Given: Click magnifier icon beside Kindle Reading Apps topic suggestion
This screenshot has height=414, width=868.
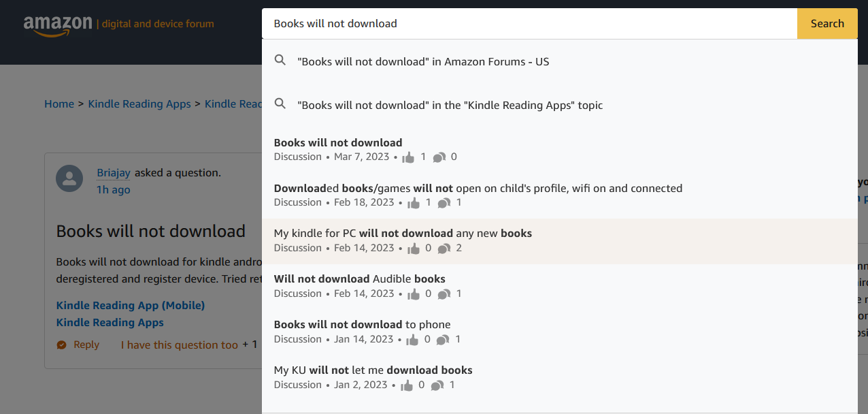Looking at the screenshot, I should click(x=280, y=103).
